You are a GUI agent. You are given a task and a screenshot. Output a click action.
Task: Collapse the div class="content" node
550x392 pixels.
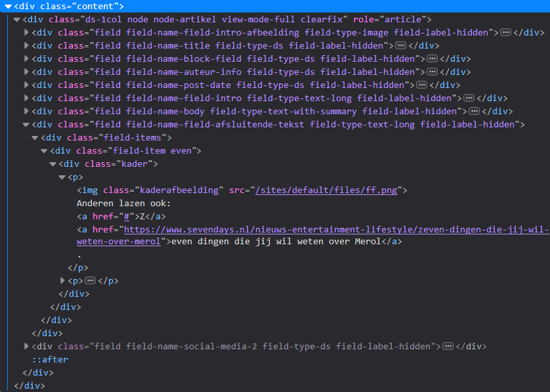8,7
